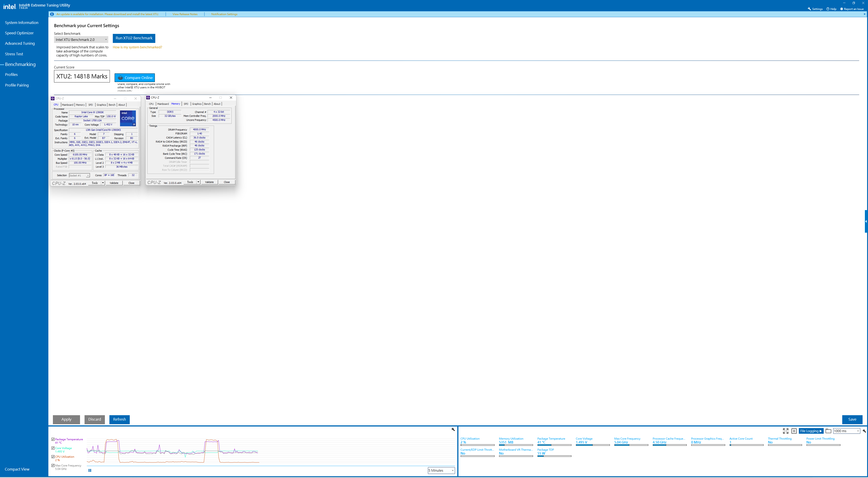This screenshot has width=868, height=478.
Task: Run the XTU2 Benchmark
Action: click(x=134, y=38)
